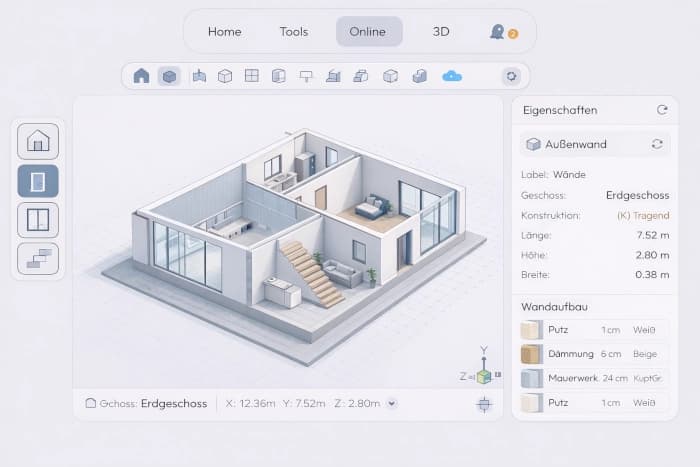Toggle the floor plan grid view icon
This screenshot has width=700, height=467.
(x=252, y=76)
